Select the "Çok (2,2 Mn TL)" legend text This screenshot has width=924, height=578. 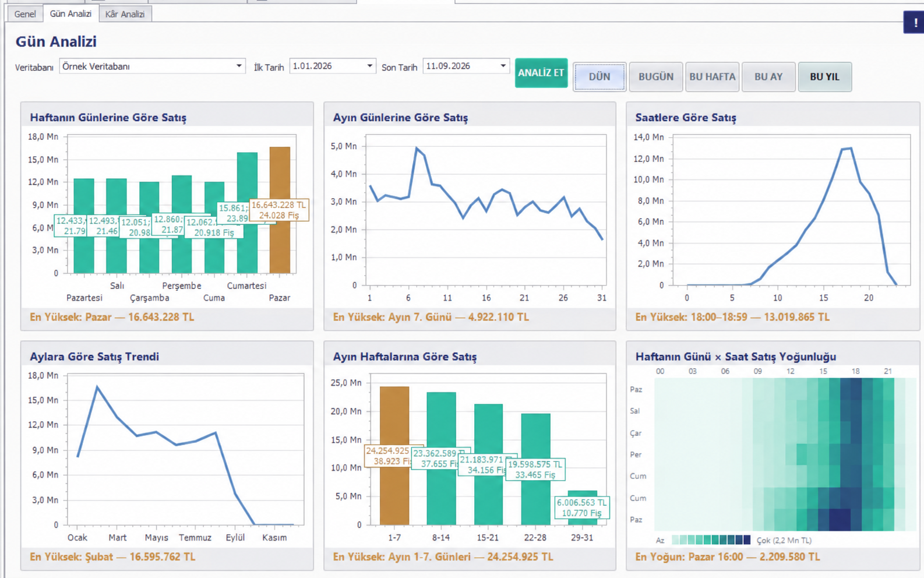[784, 540]
